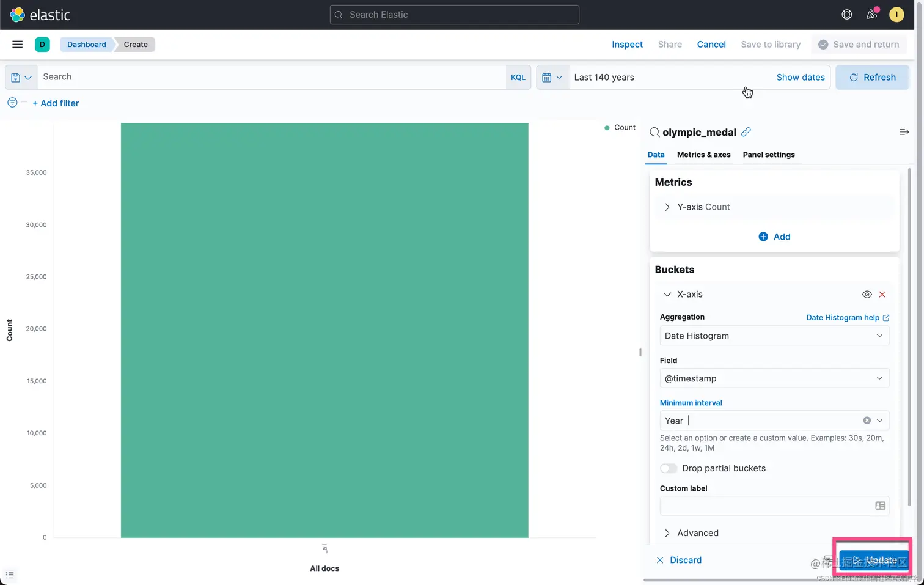Click Add filter link
Screen dimensions: 924x585
[56, 103]
